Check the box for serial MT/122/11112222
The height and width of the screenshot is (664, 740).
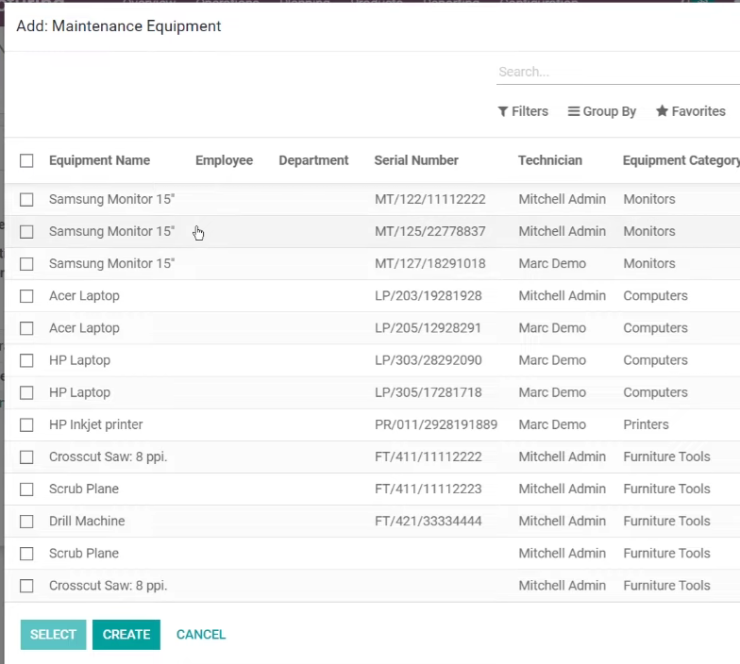click(26, 199)
